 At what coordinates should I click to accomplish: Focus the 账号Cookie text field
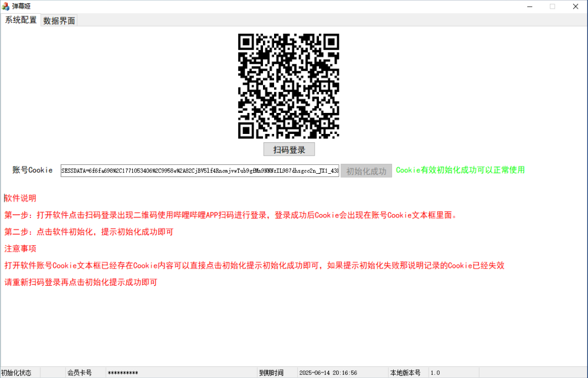coord(200,170)
